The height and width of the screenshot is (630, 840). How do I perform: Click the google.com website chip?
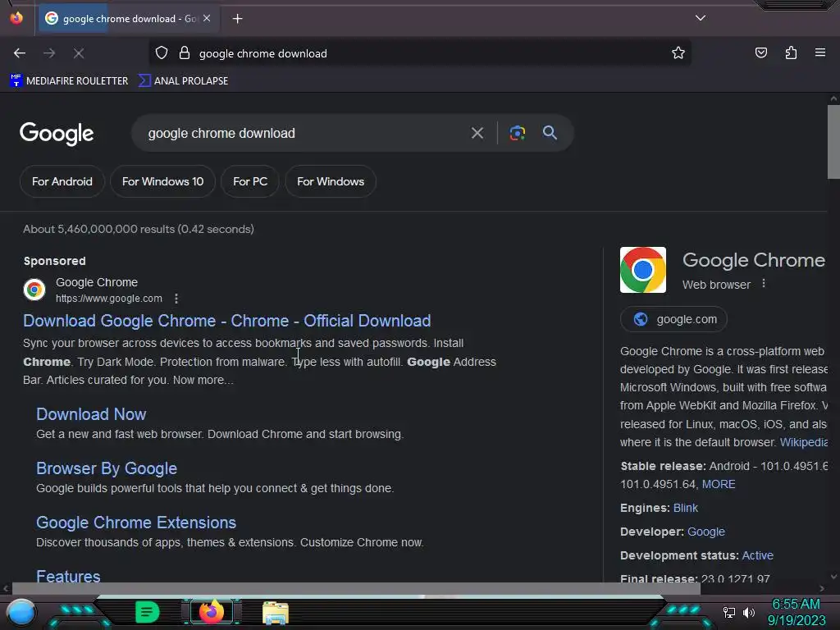point(673,319)
